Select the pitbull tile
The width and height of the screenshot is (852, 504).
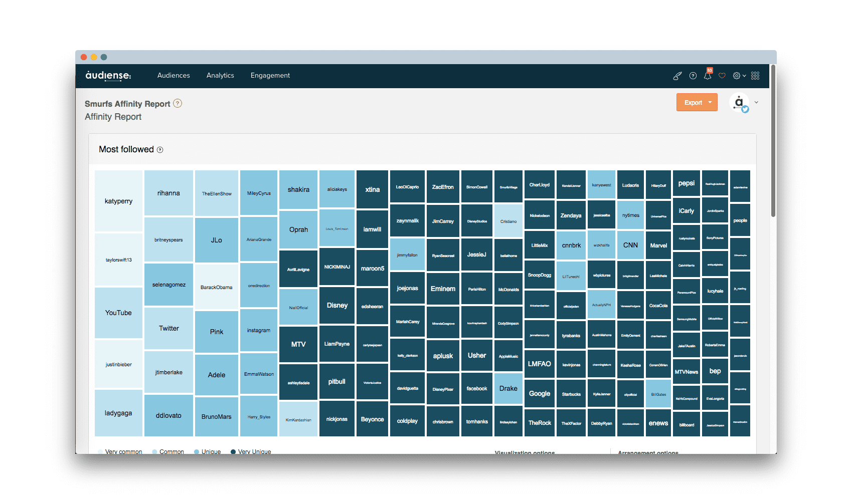[x=337, y=381]
